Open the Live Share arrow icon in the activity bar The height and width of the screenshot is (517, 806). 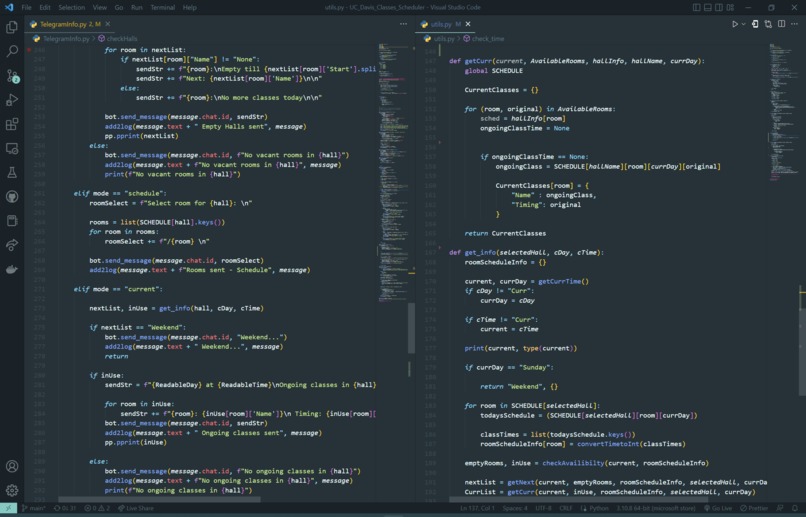coord(12,245)
